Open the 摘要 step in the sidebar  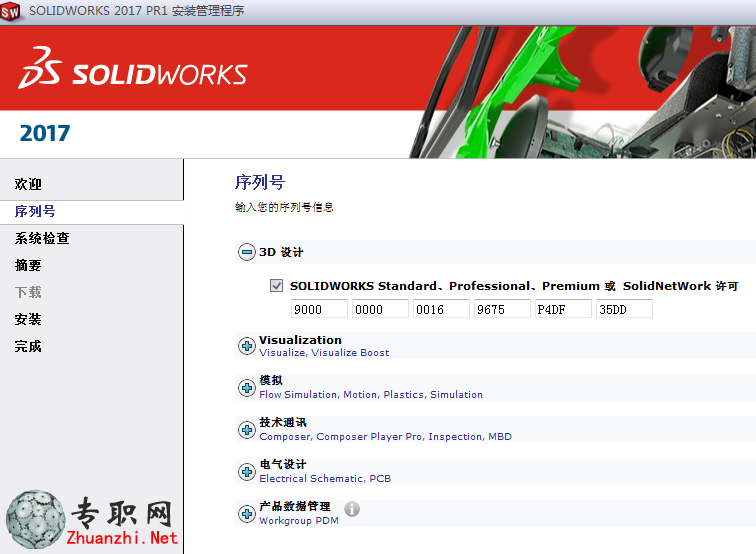pos(28,265)
